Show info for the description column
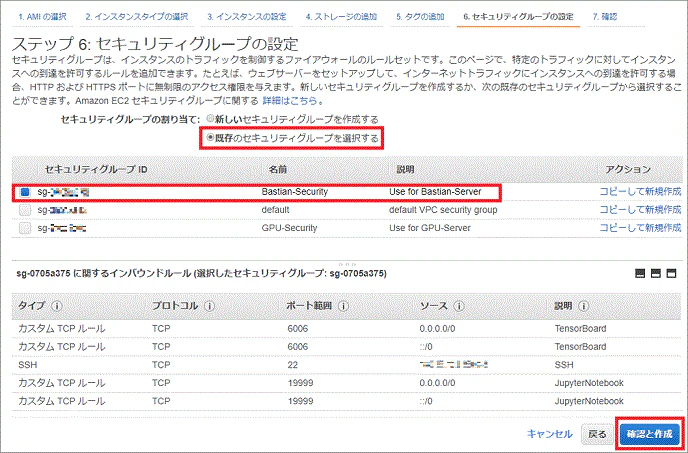Image resolution: width=688 pixels, height=453 pixels. coord(583,306)
